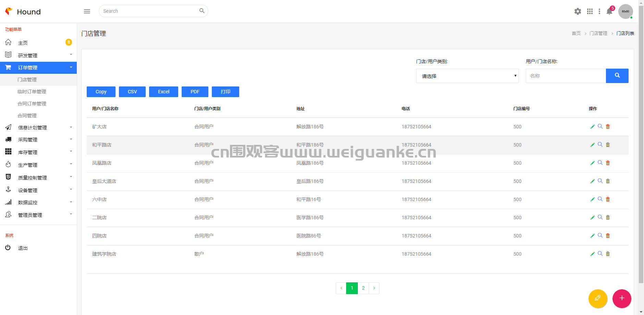Select 临时订单管理 submenu item

pos(32,92)
